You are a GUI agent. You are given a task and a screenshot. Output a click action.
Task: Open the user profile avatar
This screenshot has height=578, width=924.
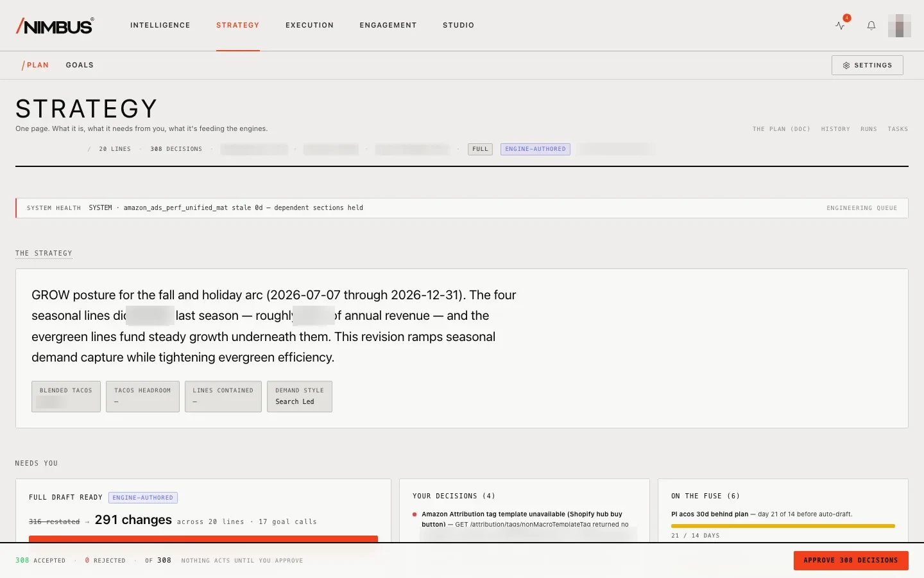coord(900,26)
